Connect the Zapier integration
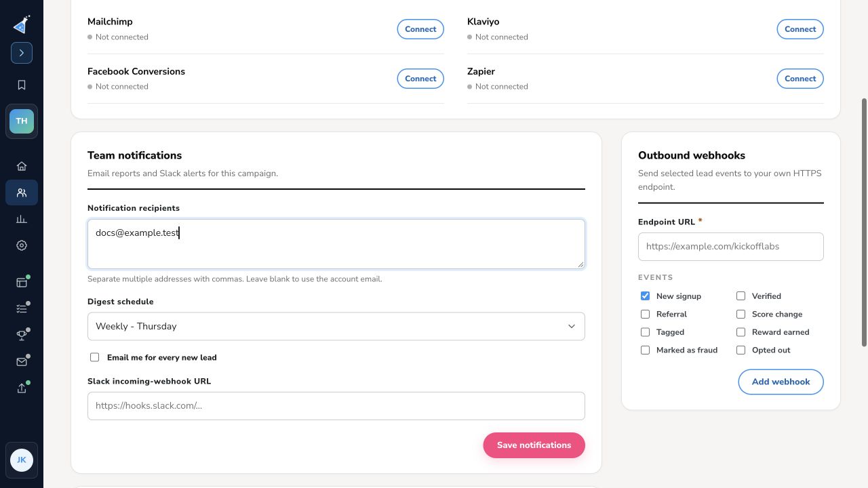The width and height of the screenshot is (868, 488). click(800, 79)
